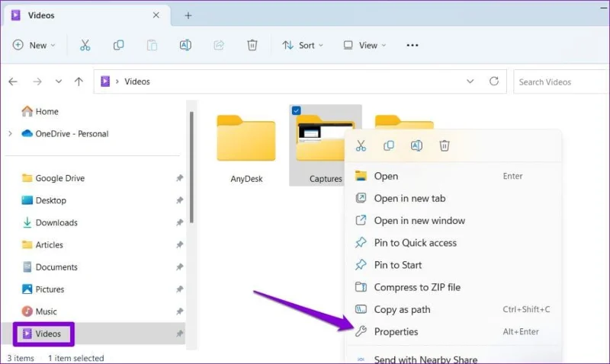The image size is (610, 364).
Task: Select Pin to Start
Action: coord(452,265)
